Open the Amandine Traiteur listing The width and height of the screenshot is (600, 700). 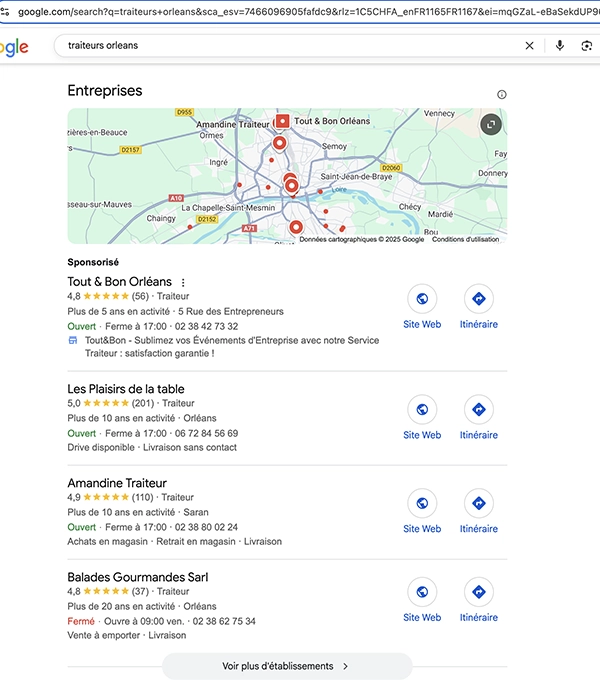coord(117,483)
